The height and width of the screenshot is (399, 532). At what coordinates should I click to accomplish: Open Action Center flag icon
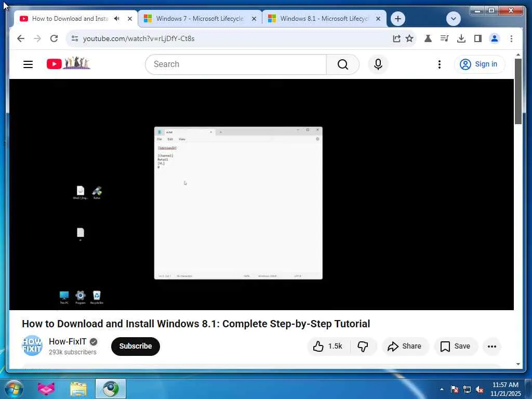tap(455, 389)
